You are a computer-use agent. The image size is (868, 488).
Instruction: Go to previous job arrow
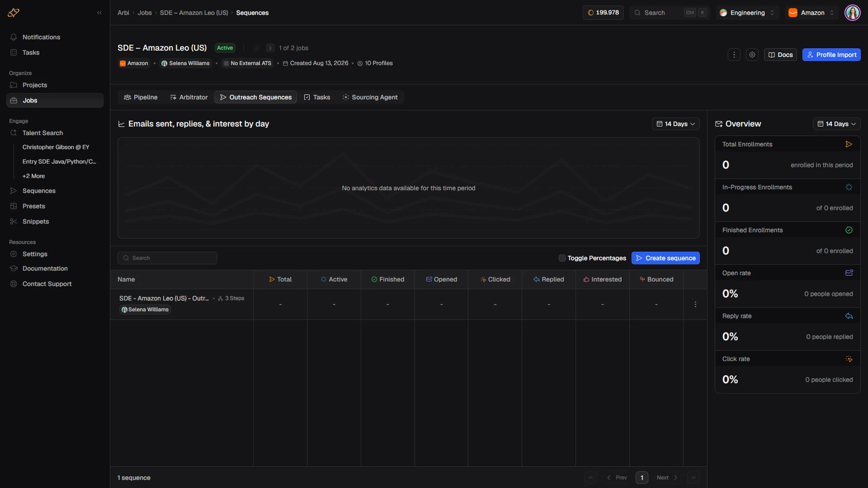click(x=257, y=48)
